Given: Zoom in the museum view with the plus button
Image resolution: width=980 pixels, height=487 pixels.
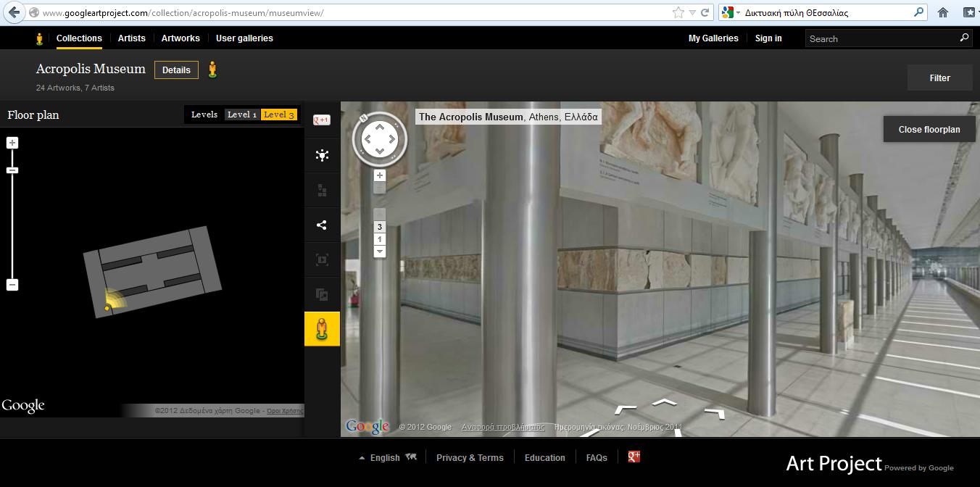Looking at the screenshot, I should tap(380, 175).
